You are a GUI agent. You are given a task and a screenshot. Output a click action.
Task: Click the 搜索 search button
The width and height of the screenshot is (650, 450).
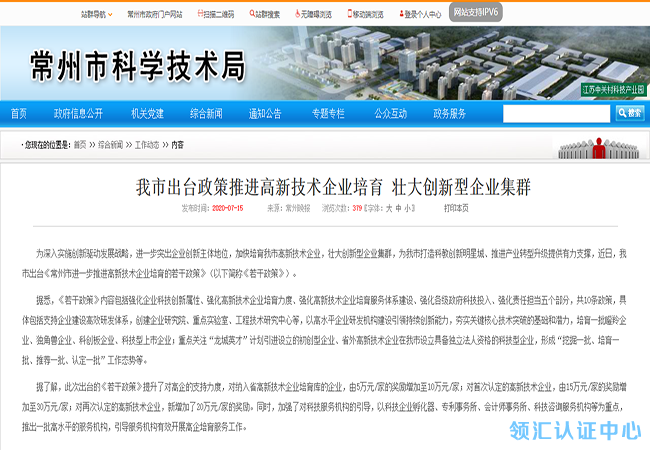[630, 113]
